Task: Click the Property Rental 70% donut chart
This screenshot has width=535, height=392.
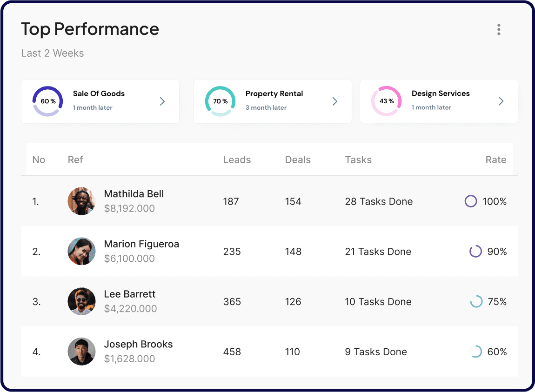Action: (x=220, y=101)
